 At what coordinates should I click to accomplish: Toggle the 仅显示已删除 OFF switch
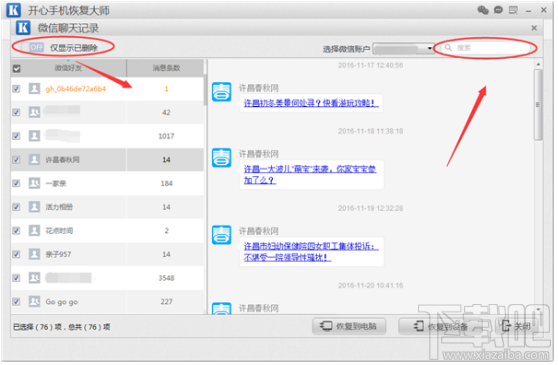[36, 47]
